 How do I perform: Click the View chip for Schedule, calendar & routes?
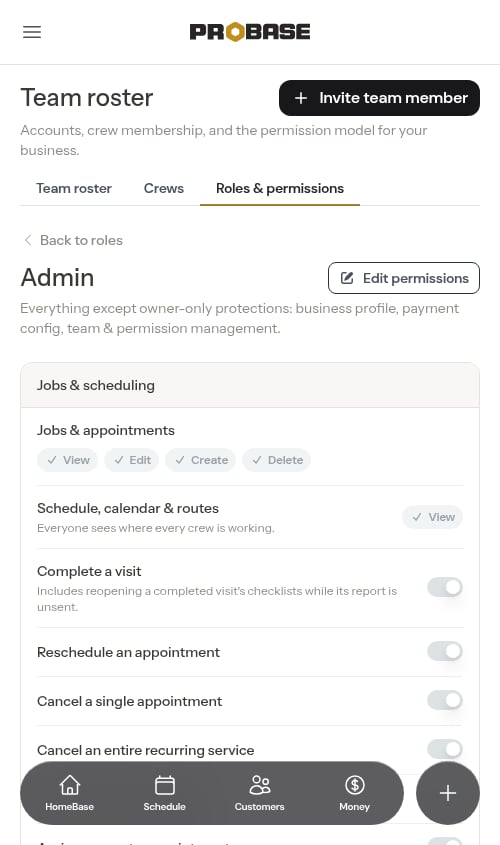(x=433, y=517)
